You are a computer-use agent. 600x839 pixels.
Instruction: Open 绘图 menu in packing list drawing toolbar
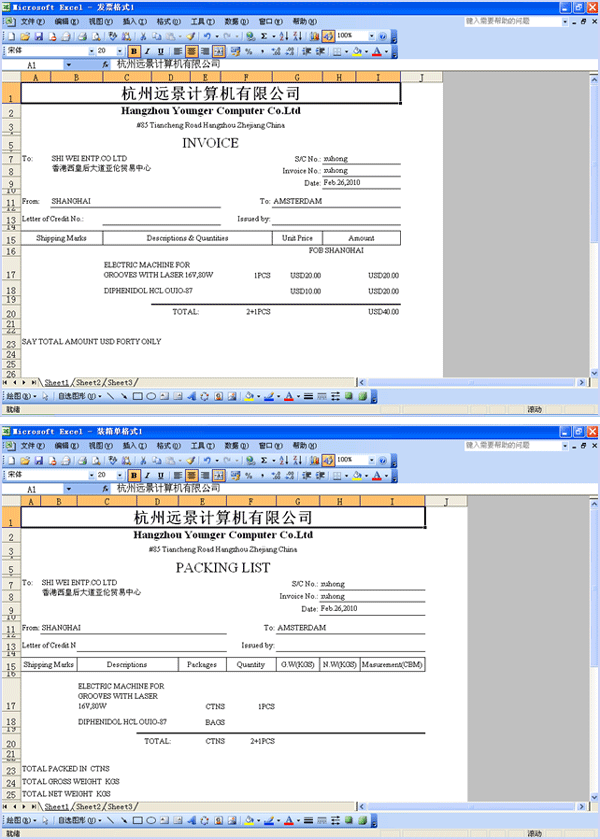21,820
